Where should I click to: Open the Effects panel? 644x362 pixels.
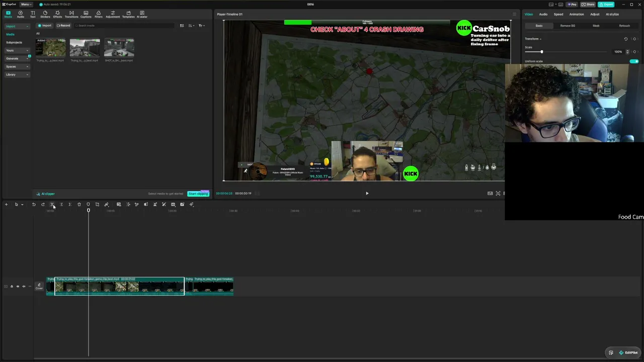pos(57,14)
